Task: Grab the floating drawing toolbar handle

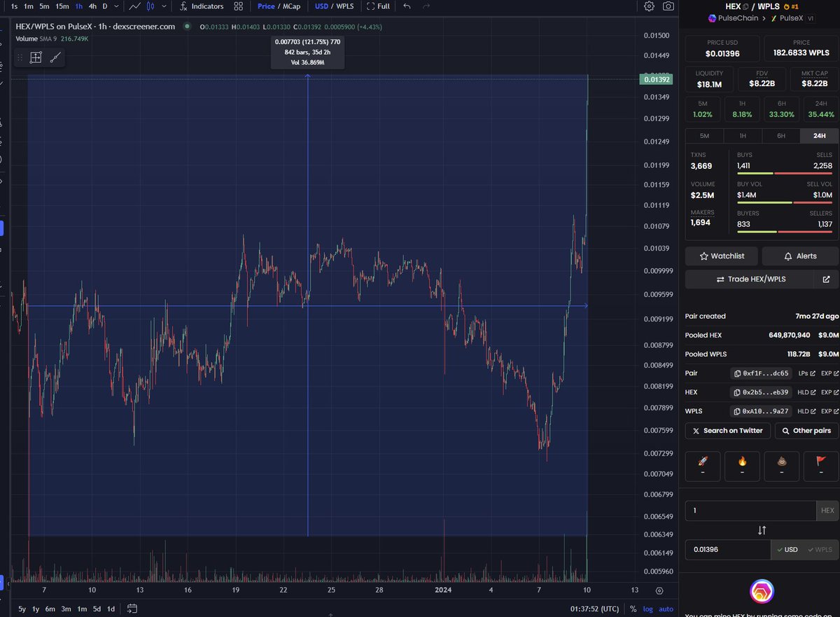Action: coord(20,58)
